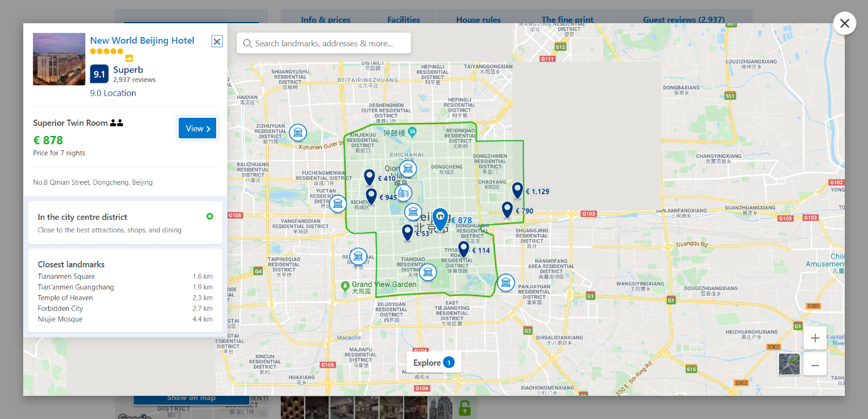The image size is (868, 419).
Task: Click the highlighted € 878 hotel pin
Action: tap(440, 219)
